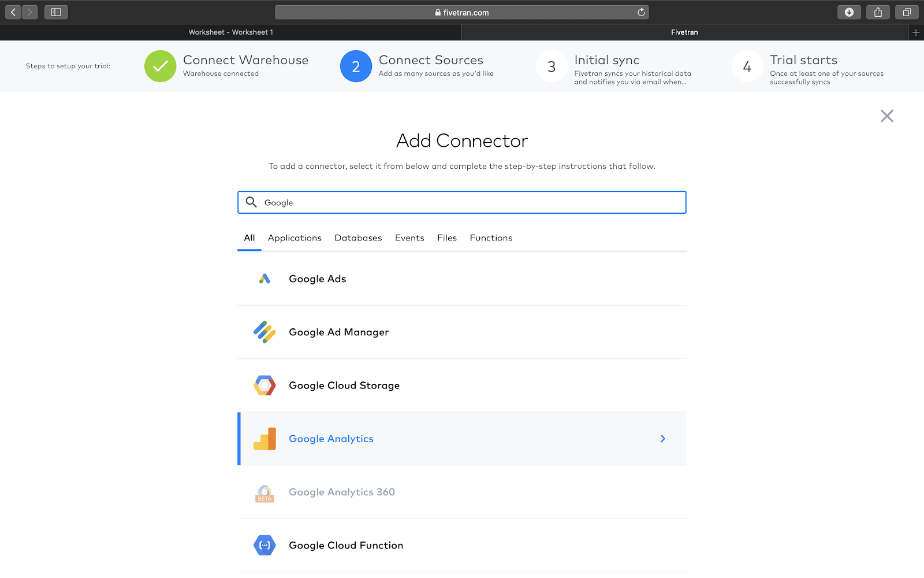
Task: Click the green Connect Warehouse checkmark
Action: (x=160, y=66)
